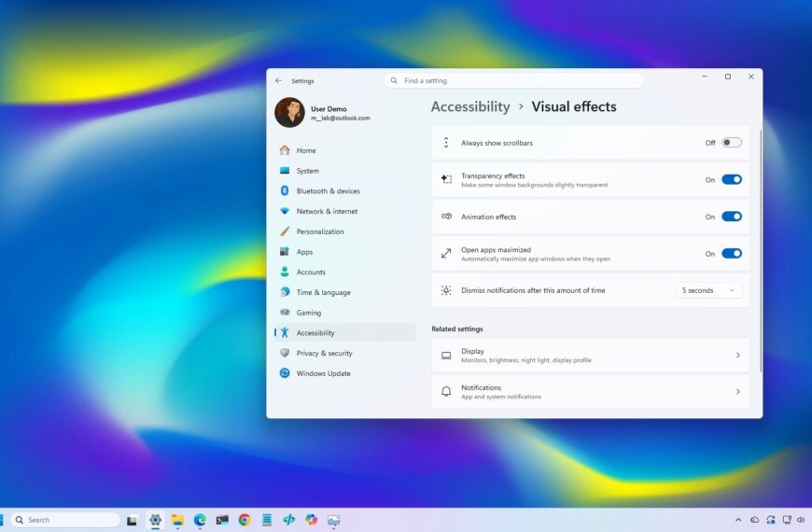Viewport: 812px width, 532px height.
Task: Open the Terminal taskbar icon
Action: [222, 520]
